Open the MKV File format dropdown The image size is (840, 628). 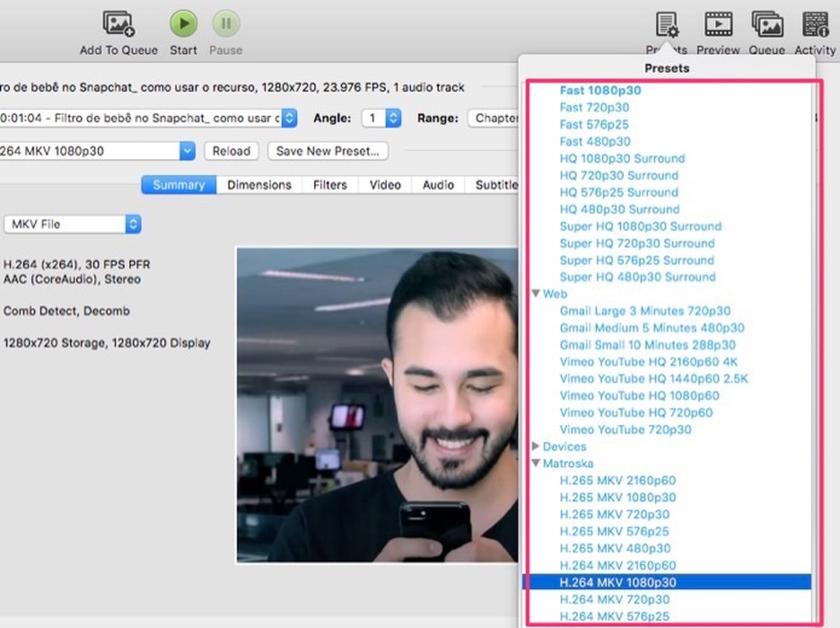point(73,224)
